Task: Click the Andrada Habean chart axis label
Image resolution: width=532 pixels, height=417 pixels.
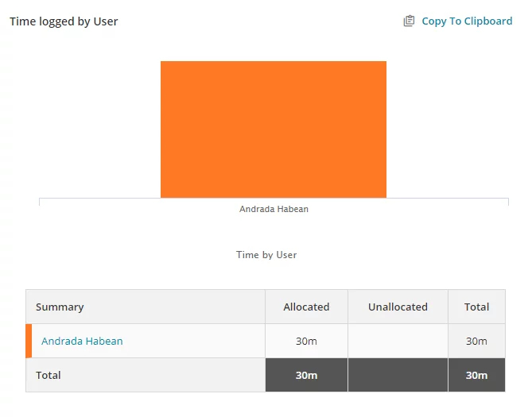Action: click(274, 209)
